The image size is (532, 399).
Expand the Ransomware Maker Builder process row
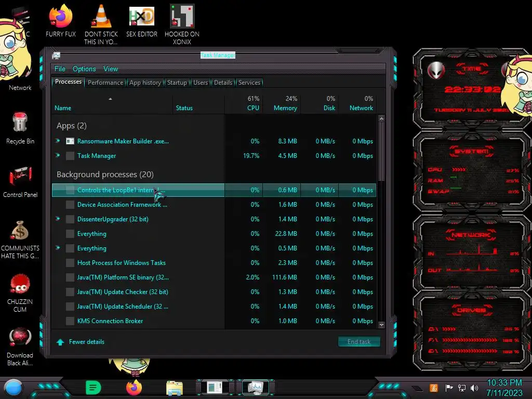58,141
